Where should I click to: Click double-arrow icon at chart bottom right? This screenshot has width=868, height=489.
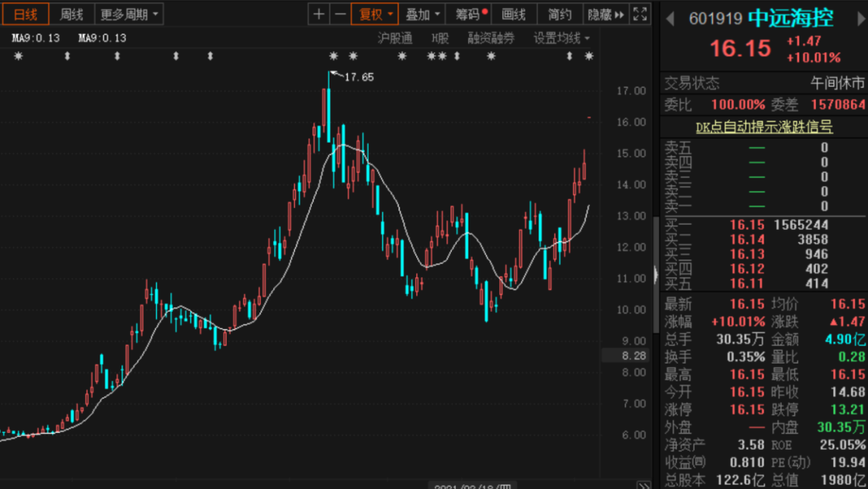643,486
